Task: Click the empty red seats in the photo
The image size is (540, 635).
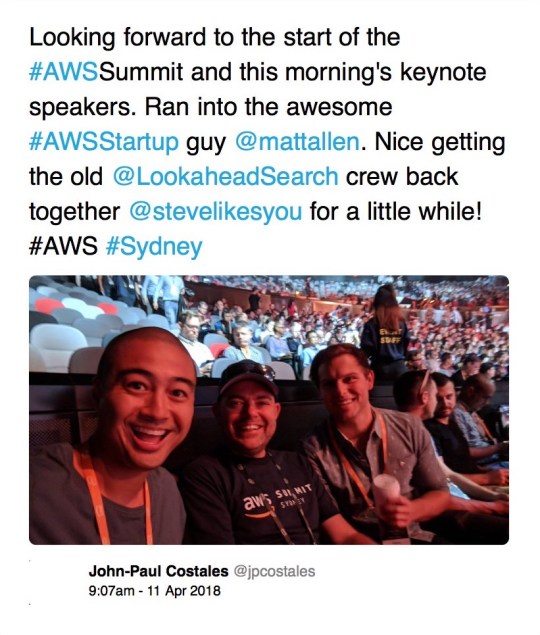Action: [x=49, y=306]
